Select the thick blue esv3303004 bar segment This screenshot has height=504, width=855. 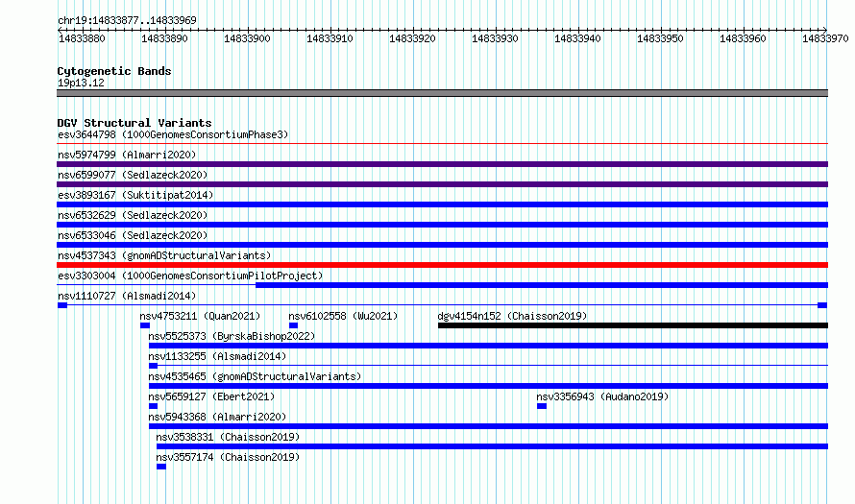[542, 285]
